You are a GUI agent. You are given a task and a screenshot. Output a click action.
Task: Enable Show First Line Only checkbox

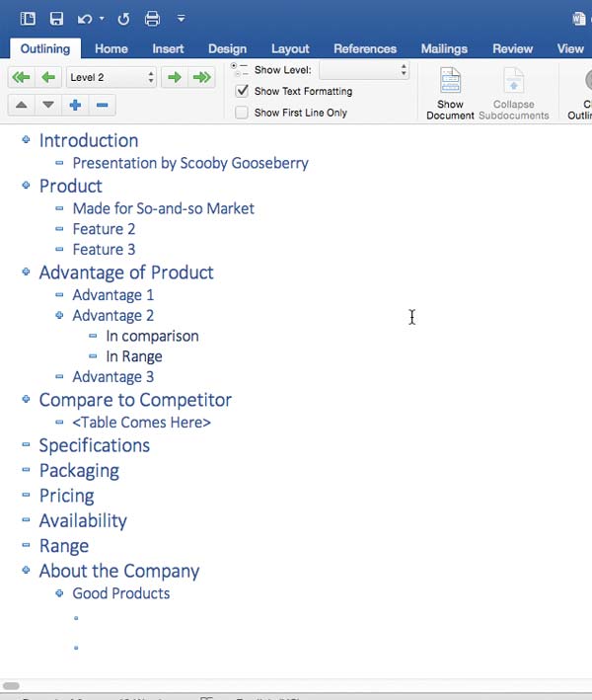click(242, 113)
